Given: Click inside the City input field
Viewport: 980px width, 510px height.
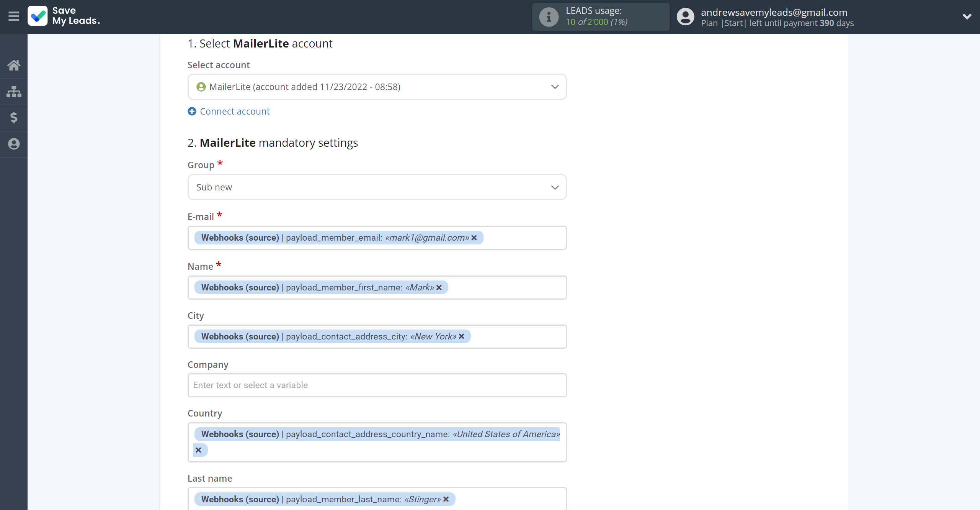Looking at the screenshot, I should point(377,336).
